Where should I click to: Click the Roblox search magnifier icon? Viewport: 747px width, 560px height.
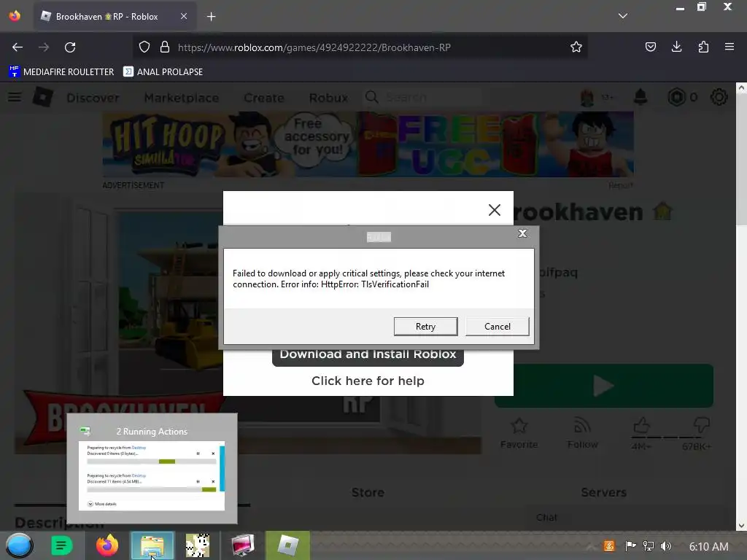(372, 97)
